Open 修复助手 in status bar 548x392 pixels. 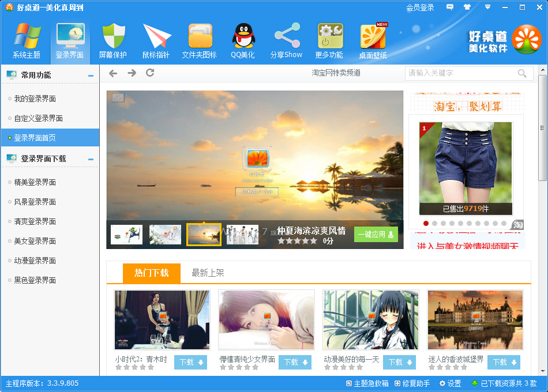412,383
